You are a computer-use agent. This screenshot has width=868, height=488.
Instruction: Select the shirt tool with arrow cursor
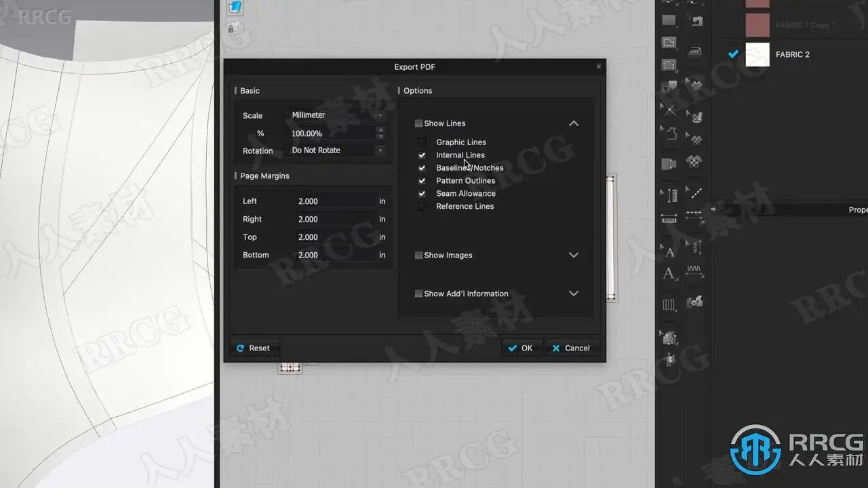pyautogui.click(x=695, y=85)
